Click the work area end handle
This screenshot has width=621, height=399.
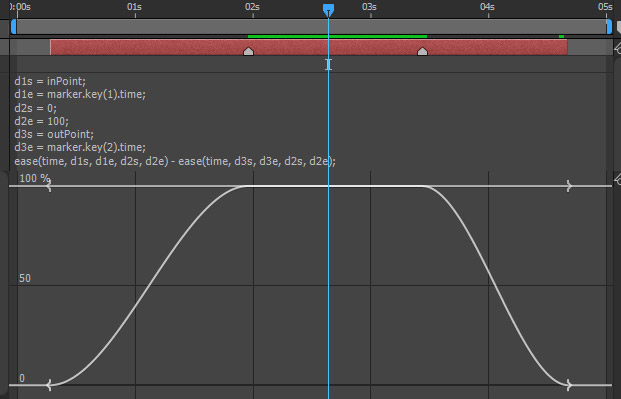click(609, 27)
